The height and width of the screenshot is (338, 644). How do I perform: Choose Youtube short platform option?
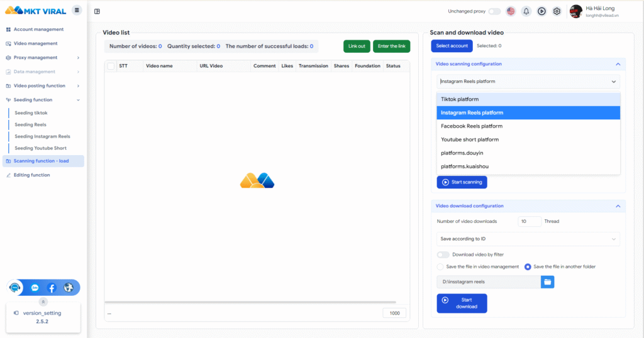tap(528, 140)
